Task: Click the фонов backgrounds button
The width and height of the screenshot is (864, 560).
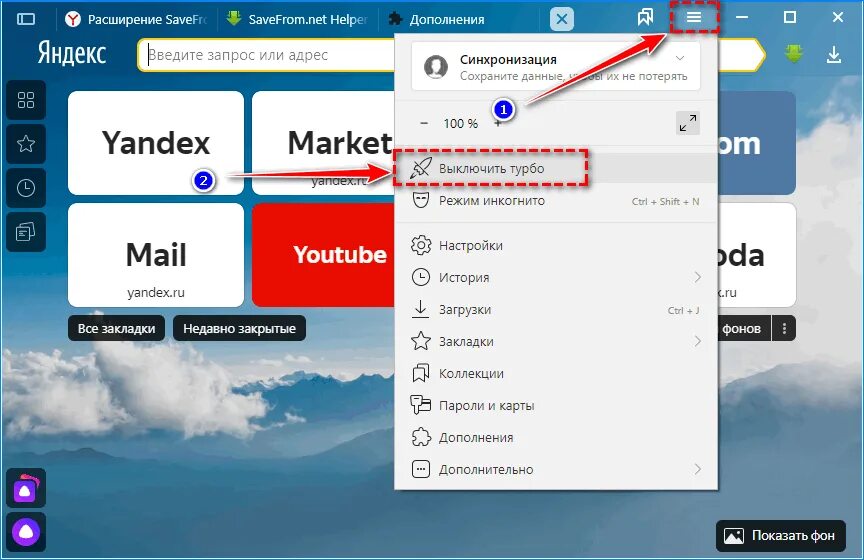Action: click(x=743, y=329)
